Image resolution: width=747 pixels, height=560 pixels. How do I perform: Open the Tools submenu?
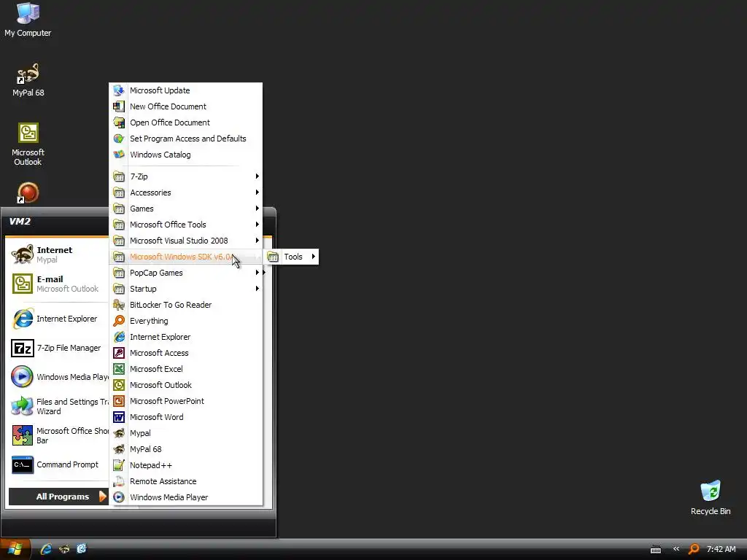coord(291,257)
